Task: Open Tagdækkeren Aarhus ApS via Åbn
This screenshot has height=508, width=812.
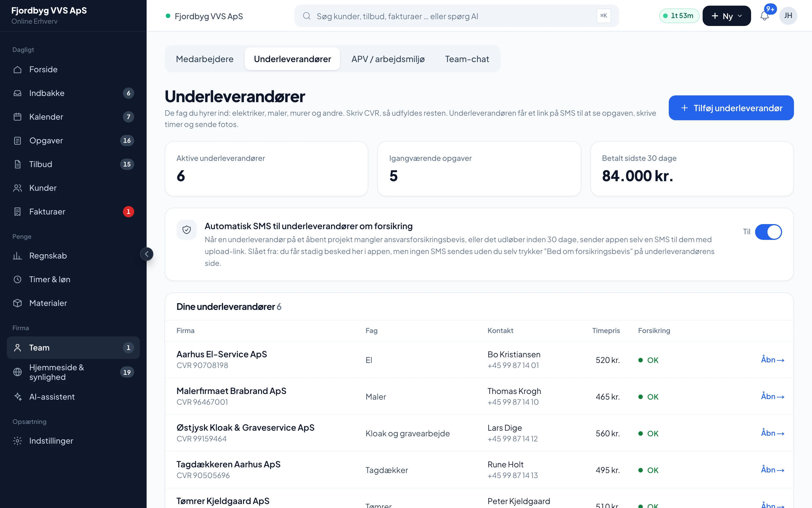Action: point(773,470)
